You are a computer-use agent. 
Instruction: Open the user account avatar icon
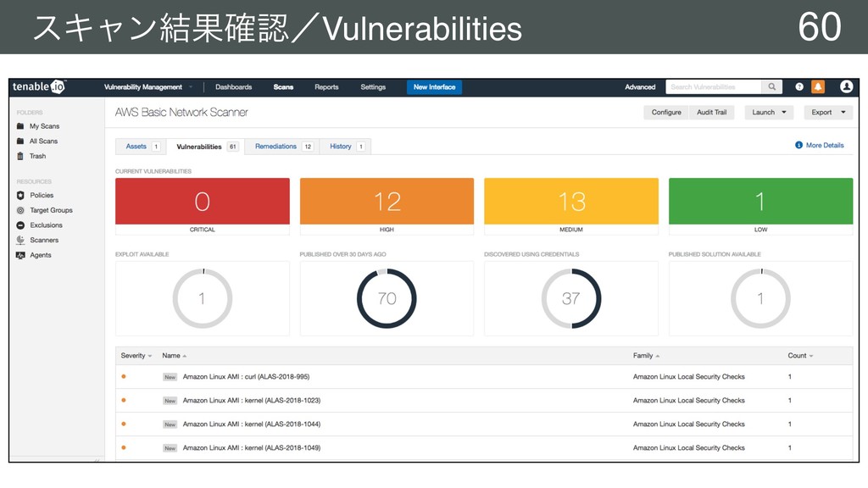pos(846,87)
